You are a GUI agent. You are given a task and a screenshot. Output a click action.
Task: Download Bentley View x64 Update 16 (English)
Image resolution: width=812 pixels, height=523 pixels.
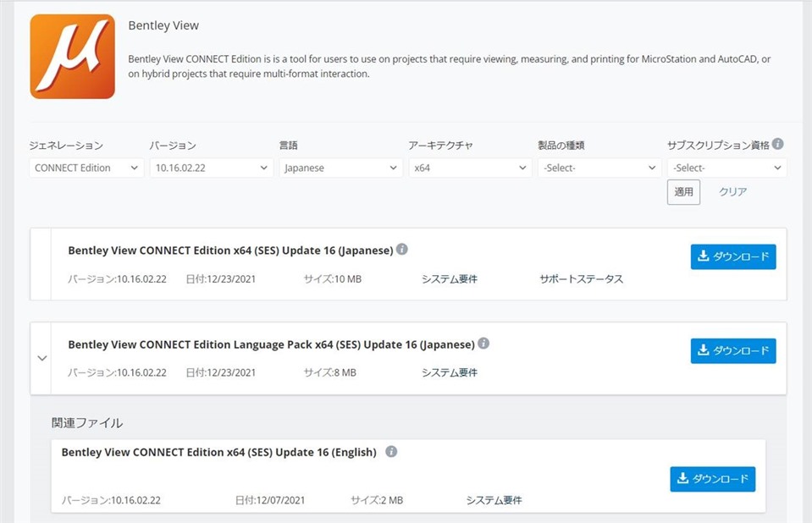[x=712, y=479]
